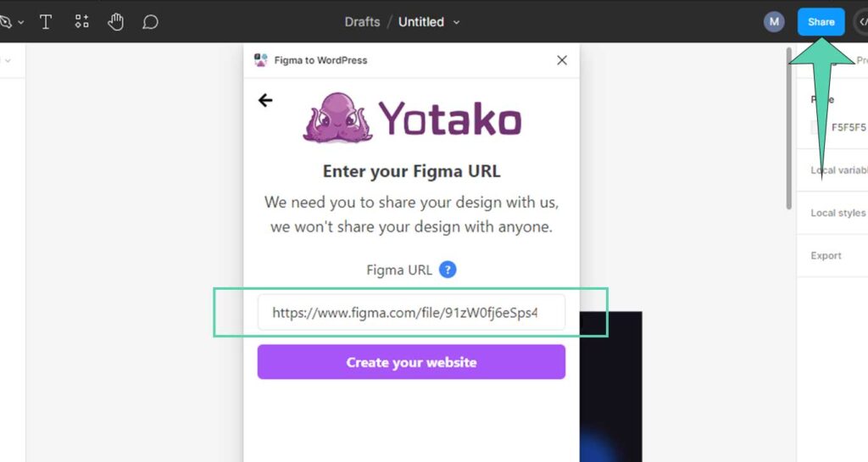Select the Hand tool
868x462 pixels.
pyautogui.click(x=115, y=22)
